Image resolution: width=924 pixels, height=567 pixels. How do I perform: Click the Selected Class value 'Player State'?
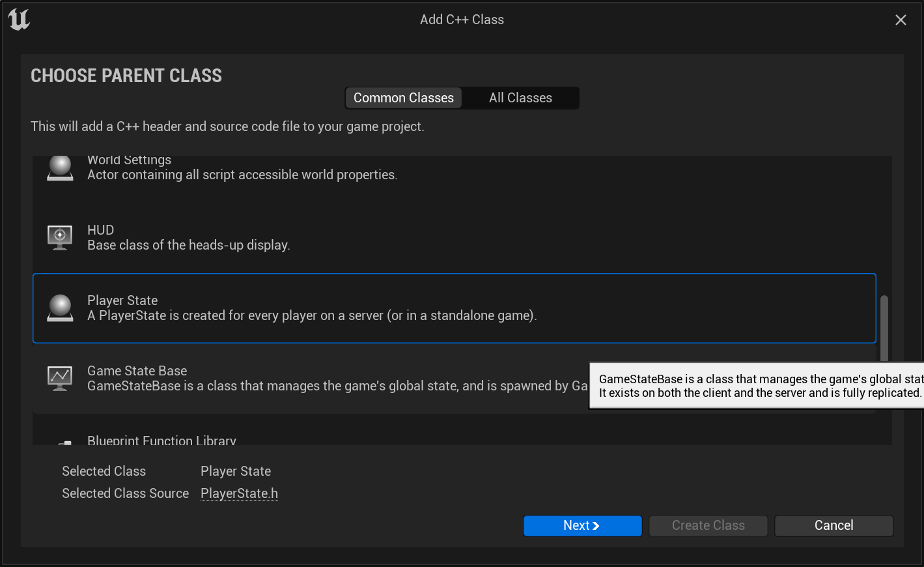click(236, 471)
